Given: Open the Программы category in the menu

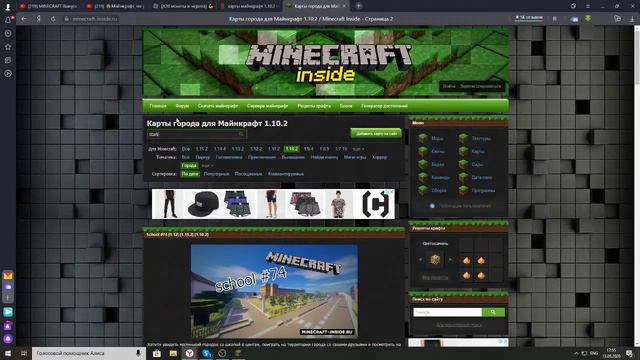Looking at the screenshot, I should (483, 191).
